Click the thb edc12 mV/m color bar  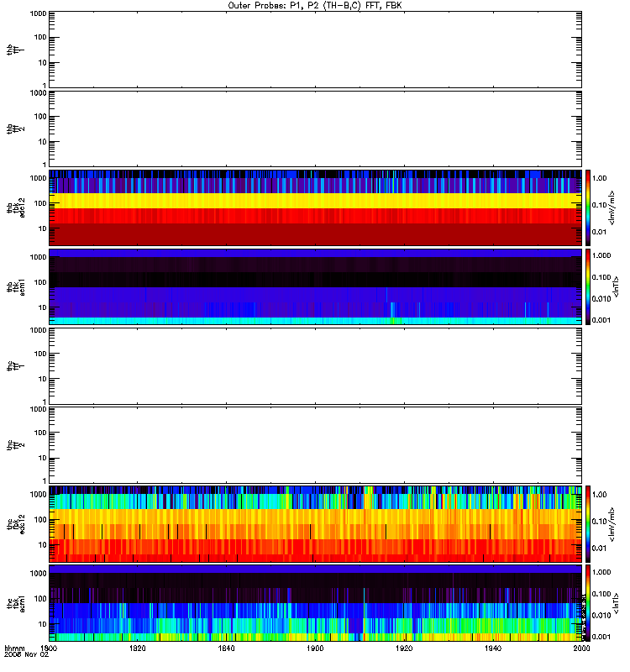[x=588, y=207]
